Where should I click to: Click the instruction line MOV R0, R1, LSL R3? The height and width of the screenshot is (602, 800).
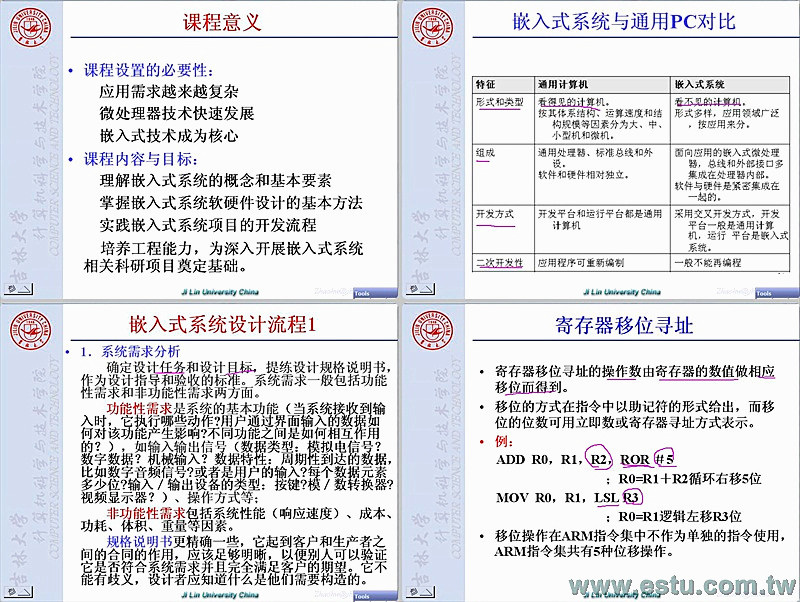coord(568,497)
